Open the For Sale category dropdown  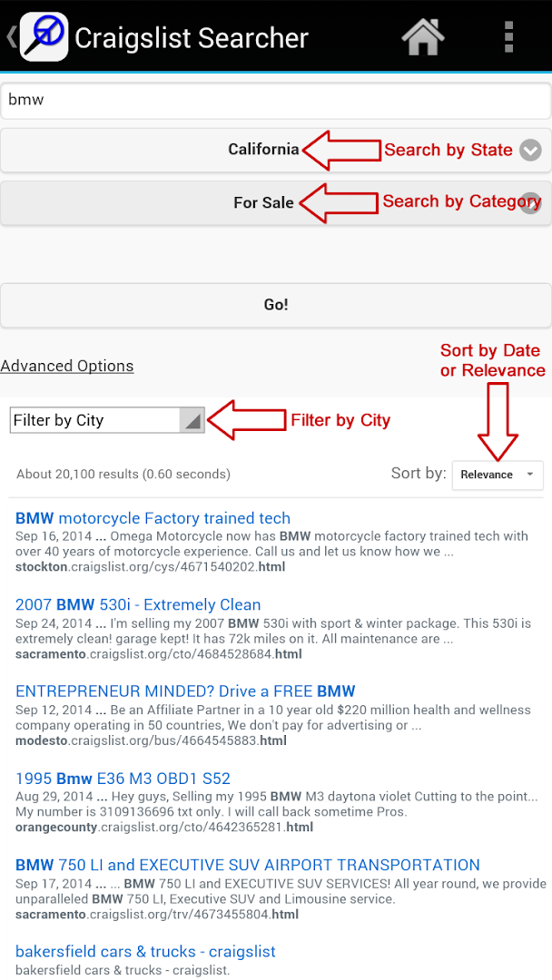click(x=276, y=203)
